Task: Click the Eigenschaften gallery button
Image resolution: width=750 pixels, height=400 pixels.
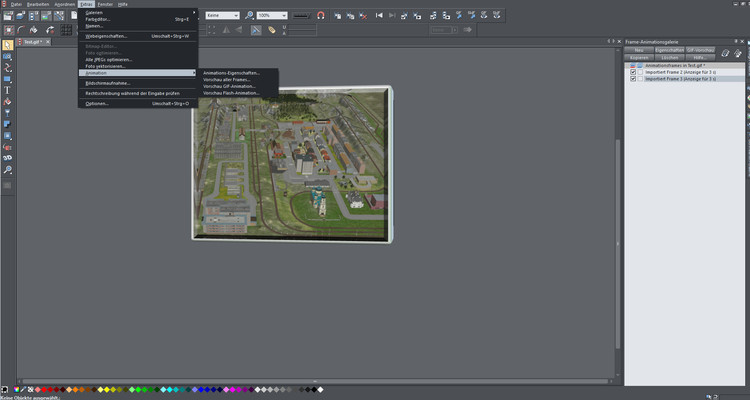Action: pos(669,50)
